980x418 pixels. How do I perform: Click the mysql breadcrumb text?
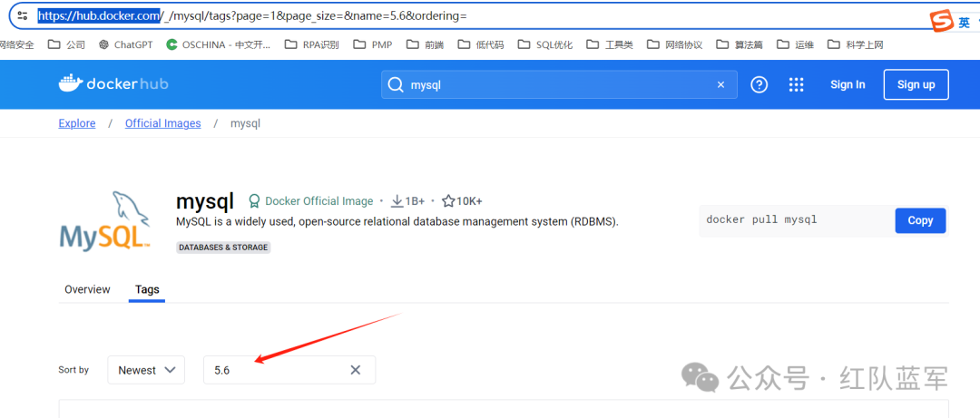pos(246,123)
